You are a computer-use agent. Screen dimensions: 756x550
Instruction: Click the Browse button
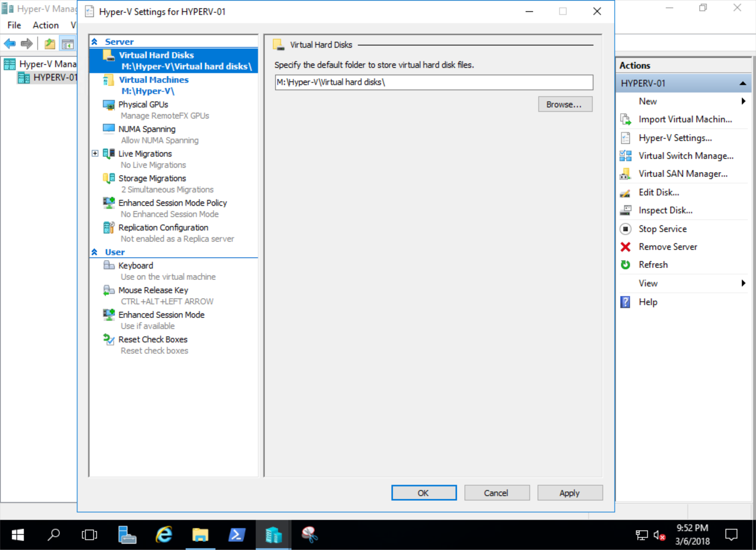point(565,104)
